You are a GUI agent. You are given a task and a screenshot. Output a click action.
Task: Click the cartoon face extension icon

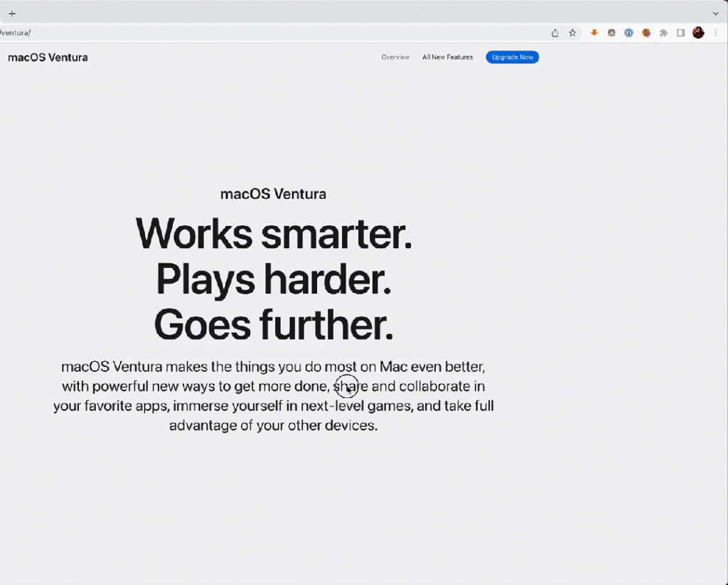click(611, 33)
